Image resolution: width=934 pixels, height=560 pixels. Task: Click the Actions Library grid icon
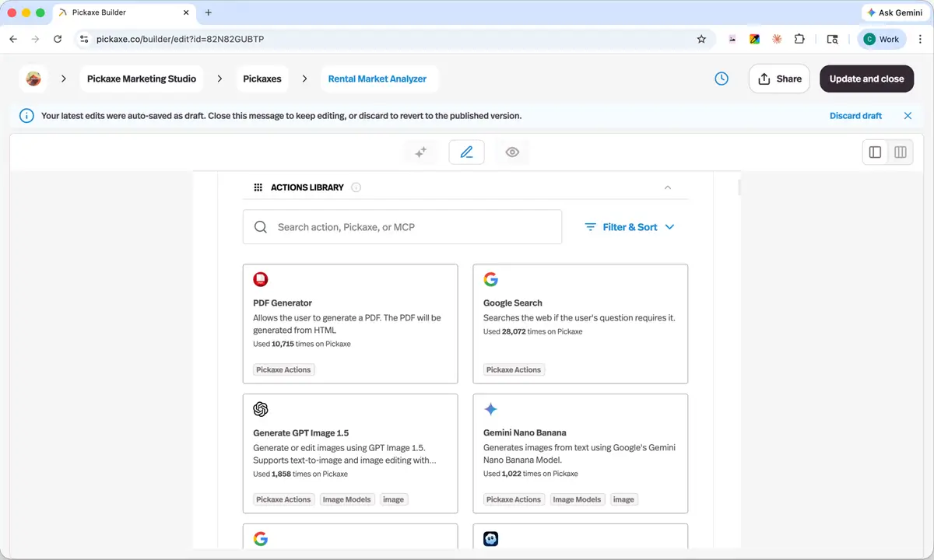(258, 187)
